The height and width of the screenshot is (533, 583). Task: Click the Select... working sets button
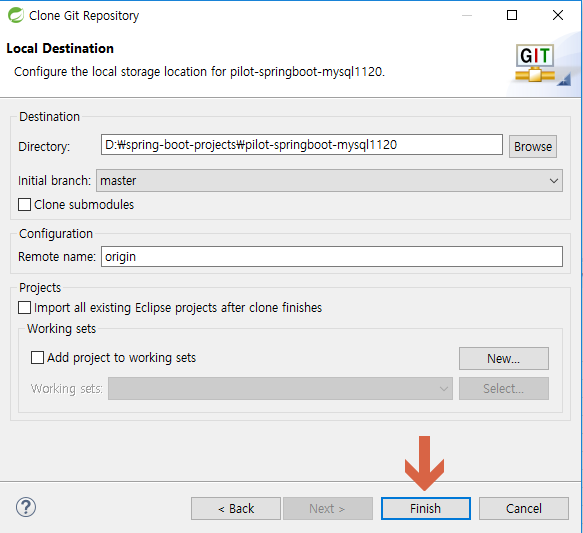coord(504,389)
